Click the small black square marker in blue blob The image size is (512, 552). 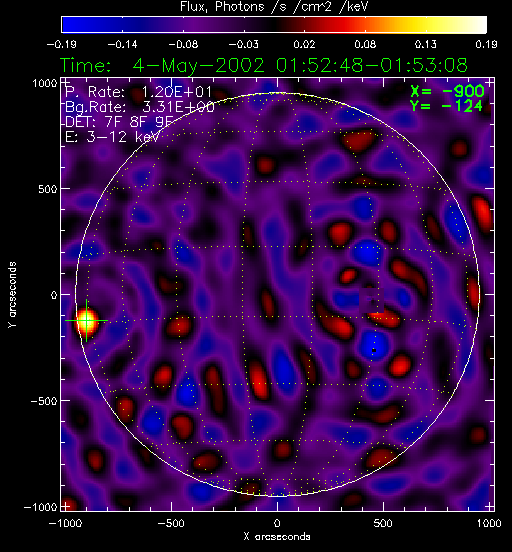374,350
